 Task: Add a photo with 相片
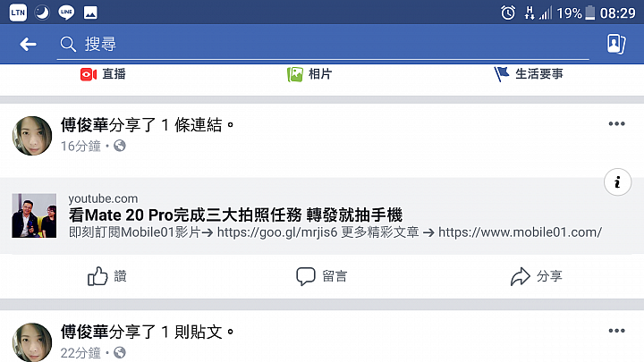(309, 74)
